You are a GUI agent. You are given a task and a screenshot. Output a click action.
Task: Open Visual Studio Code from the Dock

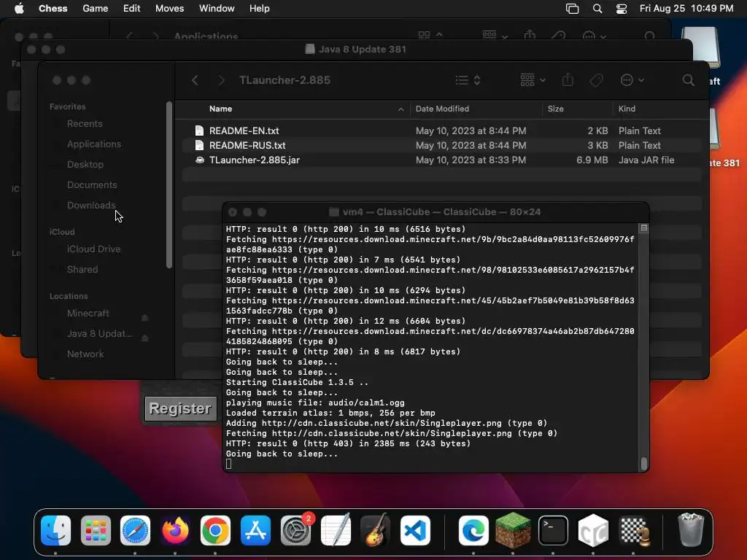click(x=415, y=531)
